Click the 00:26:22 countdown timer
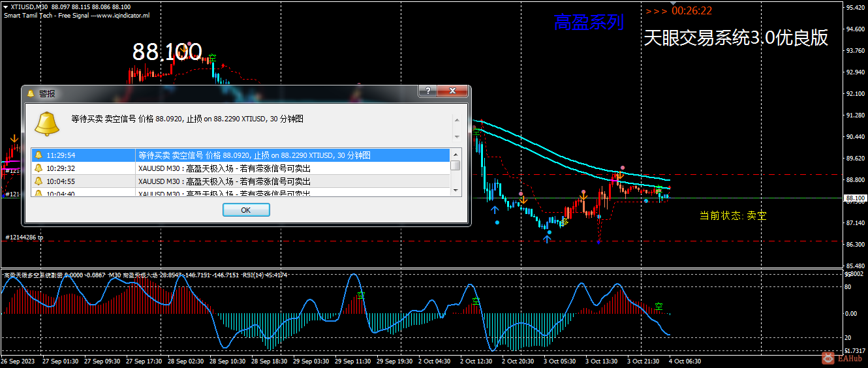The width and height of the screenshot is (868, 368). [x=691, y=10]
